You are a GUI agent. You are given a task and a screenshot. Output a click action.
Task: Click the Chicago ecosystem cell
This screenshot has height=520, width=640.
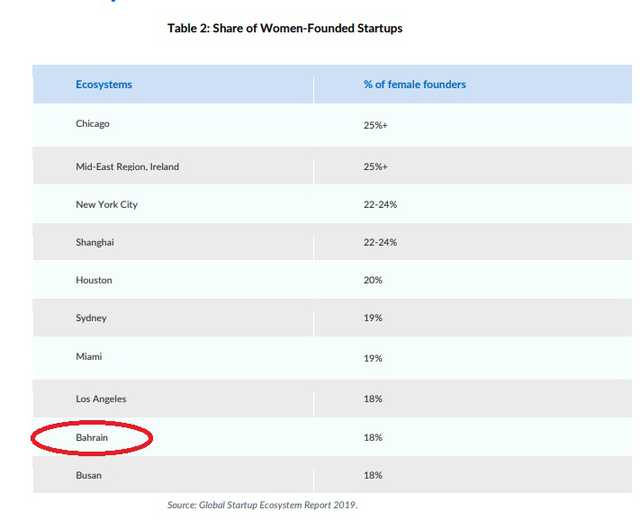pos(92,124)
